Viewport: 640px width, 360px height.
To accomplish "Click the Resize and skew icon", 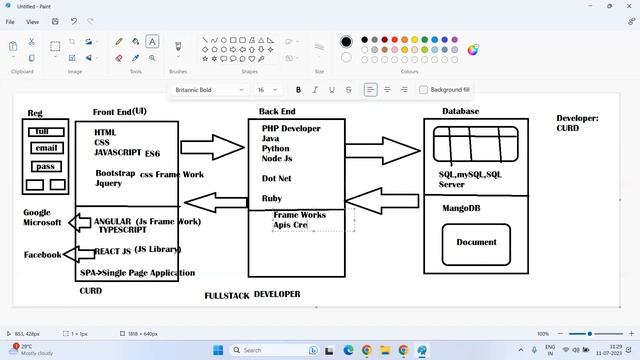I will click(x=72, y=58).
